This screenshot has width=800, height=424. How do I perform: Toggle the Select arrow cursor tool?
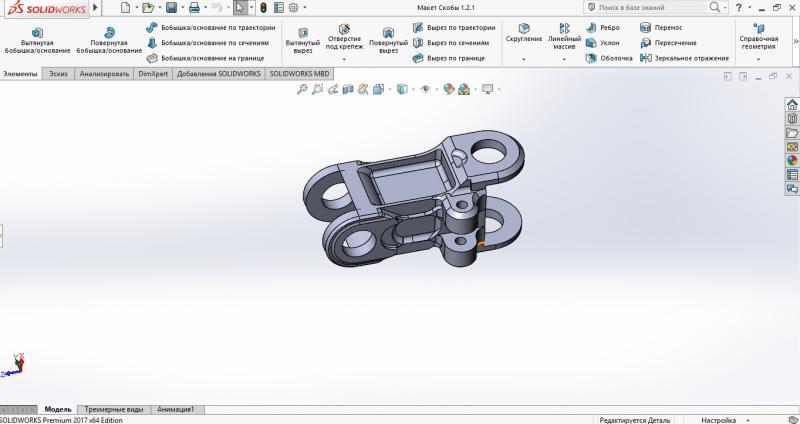[239, 7]
